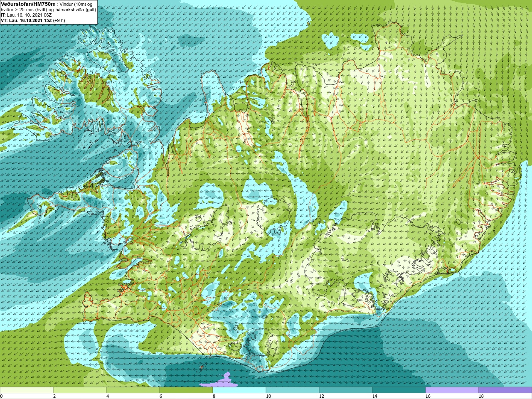Click the "Vindur (10m) og" label
The width and height of the screenshot is (532, 399).
[x=76, y=4]
